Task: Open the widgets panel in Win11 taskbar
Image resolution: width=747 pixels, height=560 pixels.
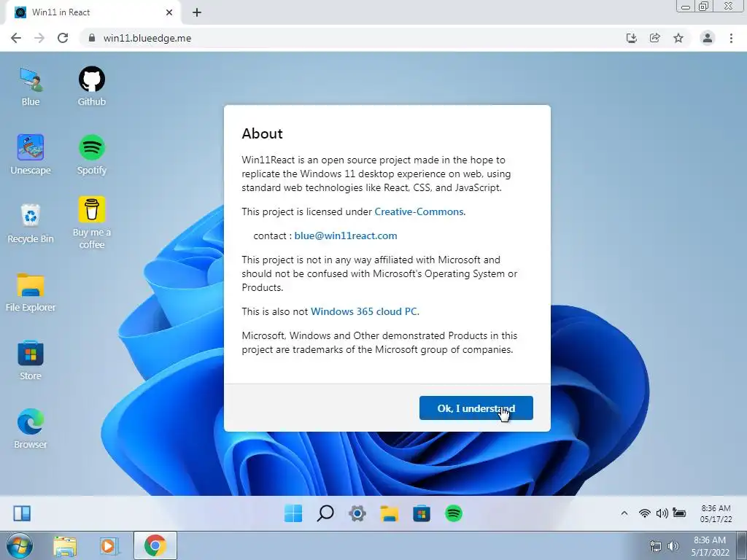Action: [x=22, y=513]
